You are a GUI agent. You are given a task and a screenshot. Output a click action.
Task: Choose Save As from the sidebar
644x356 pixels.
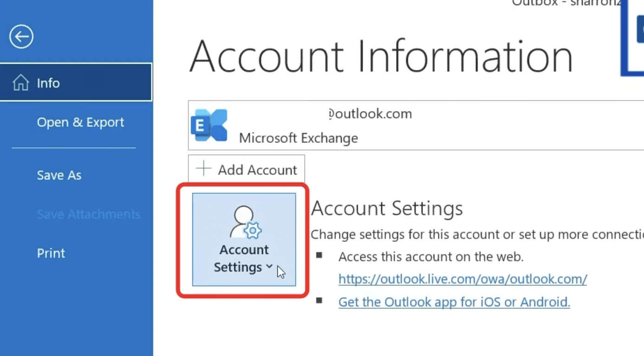click(59, 175)
